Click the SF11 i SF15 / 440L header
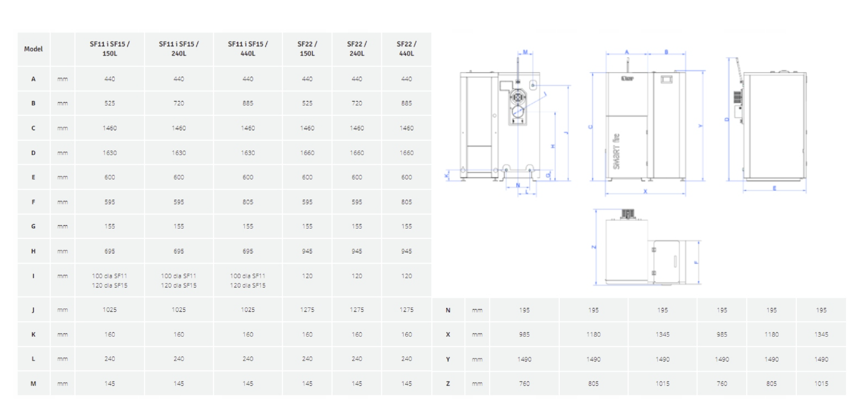The width and height of the screenshot is (868, 420). (x=248, y=49)
